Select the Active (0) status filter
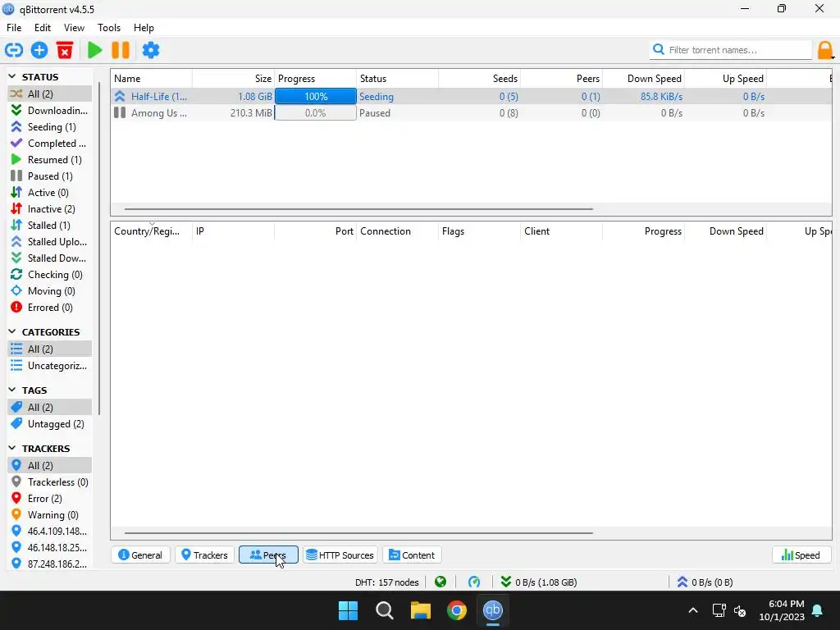840x630 pixels. 49,193
